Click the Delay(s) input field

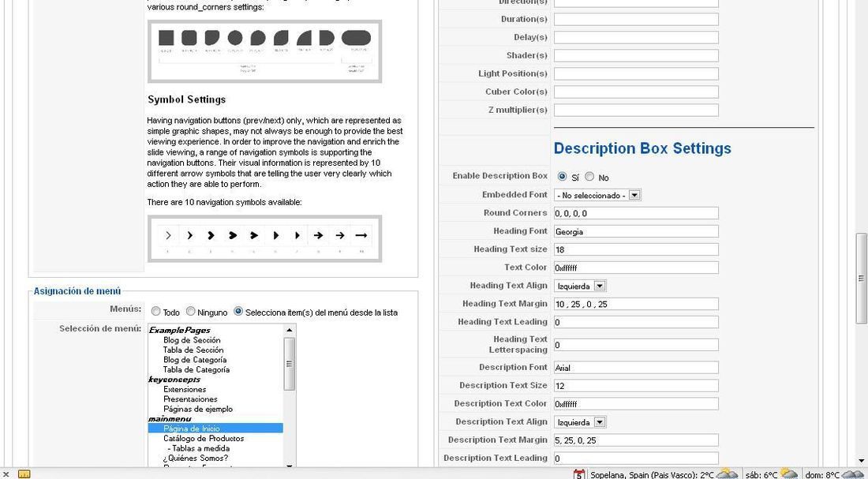636,38
